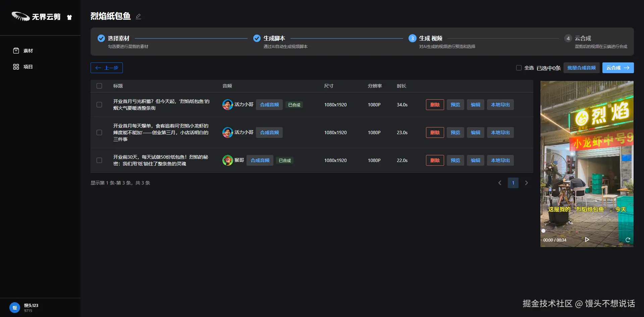This screenshot has height=317, width=644.
Task: Click the 上一步 back button
Action: pos(107,68)
